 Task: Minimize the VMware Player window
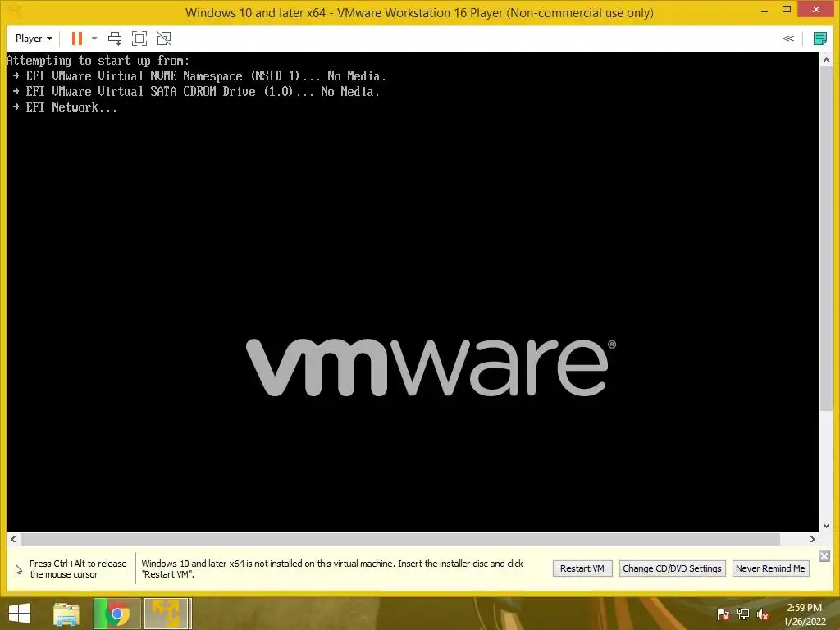click(765, 10)
